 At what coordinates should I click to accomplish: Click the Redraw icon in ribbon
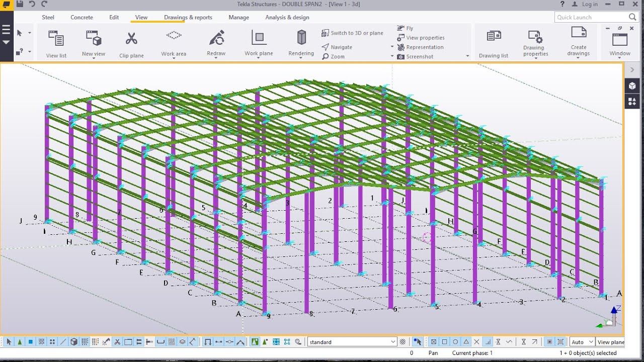(216, 38)
